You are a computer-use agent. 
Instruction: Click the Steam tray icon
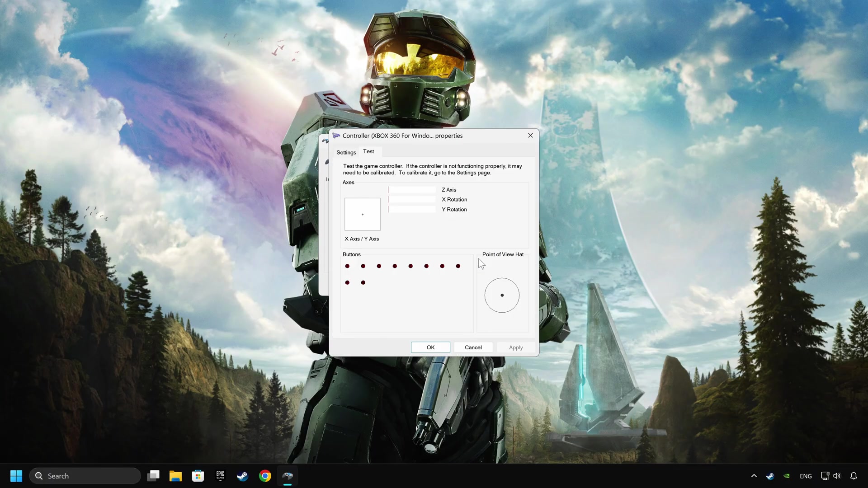pyautogui.click(x=770, y=476)
